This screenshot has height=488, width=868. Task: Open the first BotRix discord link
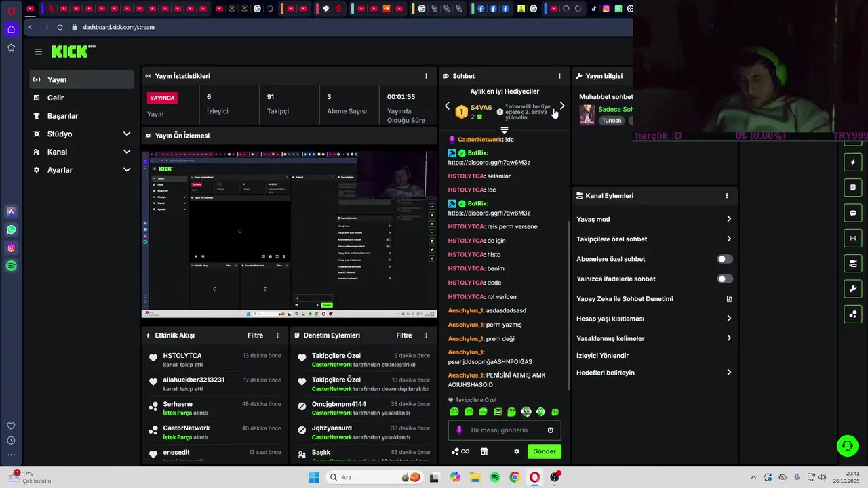489,163
